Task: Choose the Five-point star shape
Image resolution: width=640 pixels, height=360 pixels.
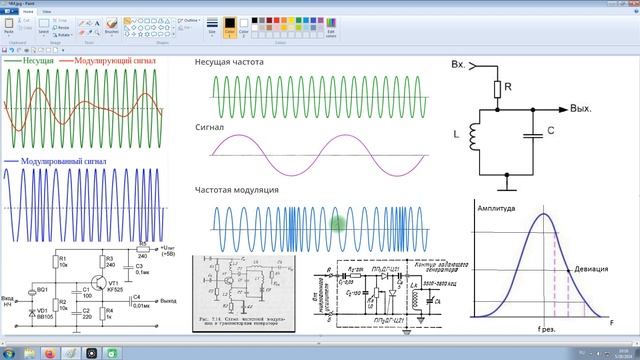Action: tap(140, 34)
